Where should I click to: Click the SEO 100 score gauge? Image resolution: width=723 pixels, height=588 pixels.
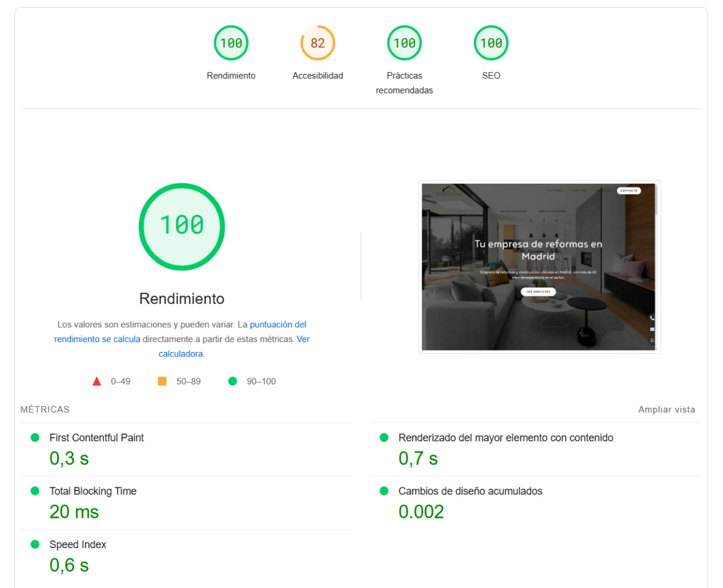coord(491,43)
